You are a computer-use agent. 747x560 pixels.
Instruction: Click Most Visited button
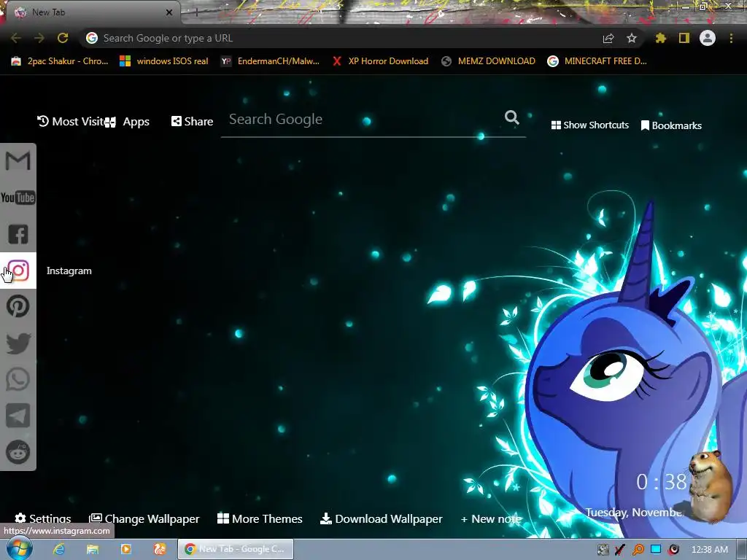71,122
